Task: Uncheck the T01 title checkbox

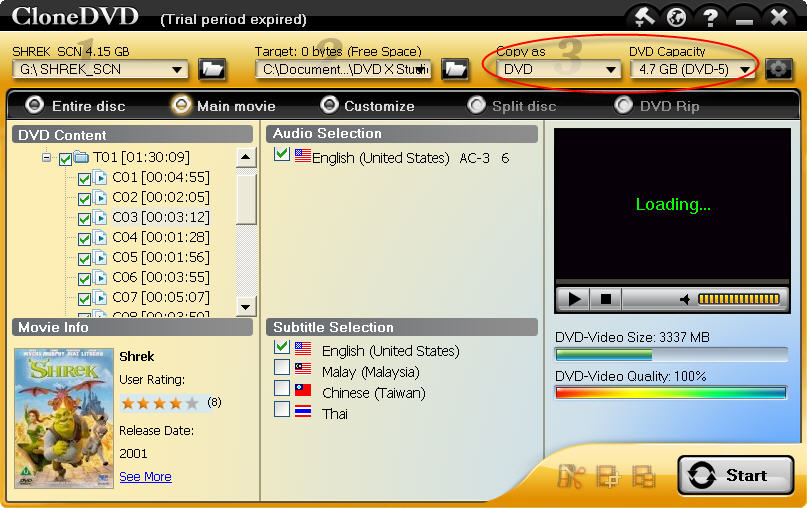Action: click(65, 159)
